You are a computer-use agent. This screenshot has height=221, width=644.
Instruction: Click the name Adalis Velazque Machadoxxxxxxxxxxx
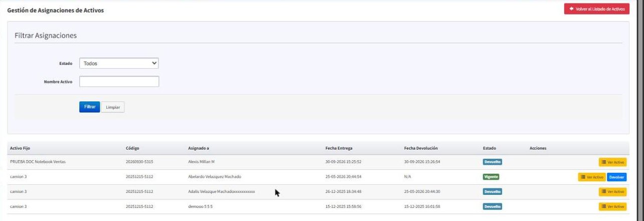222,191
